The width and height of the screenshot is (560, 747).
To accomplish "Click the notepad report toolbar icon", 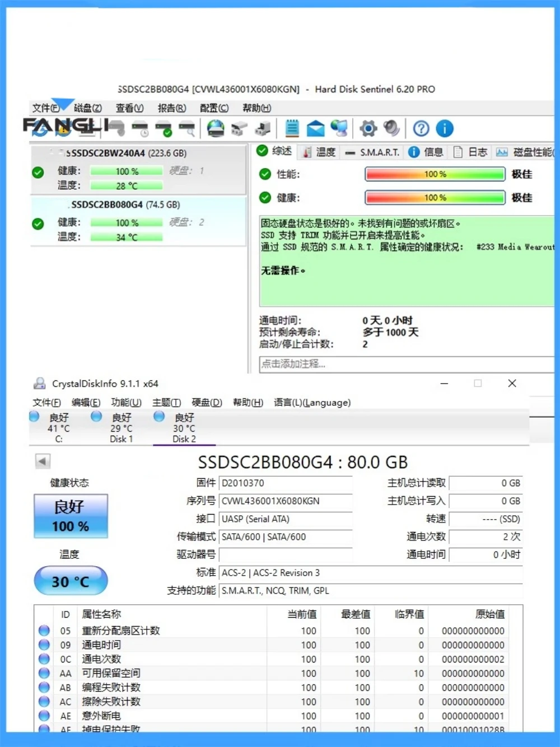I will [x=292, y=129].
